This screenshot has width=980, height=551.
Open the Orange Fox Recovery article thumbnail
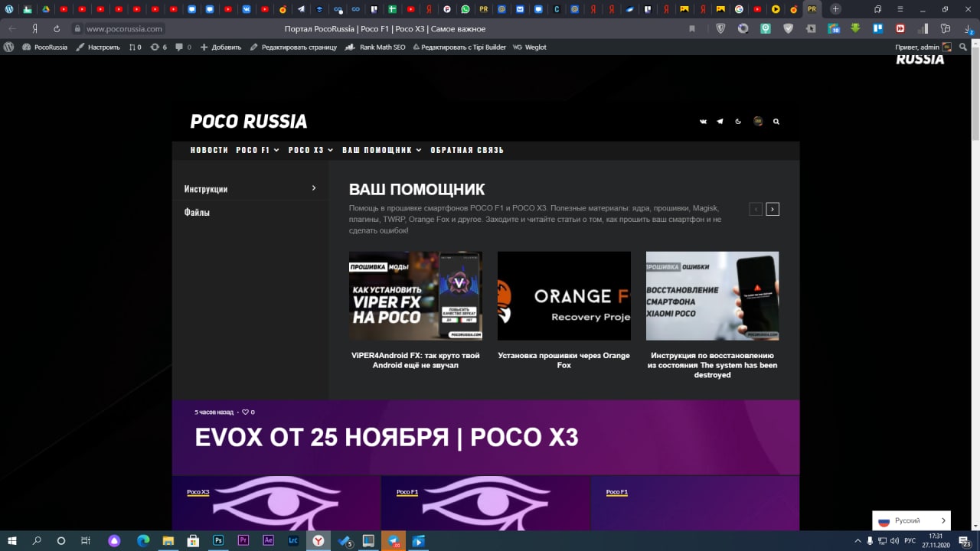coord(564,295)
